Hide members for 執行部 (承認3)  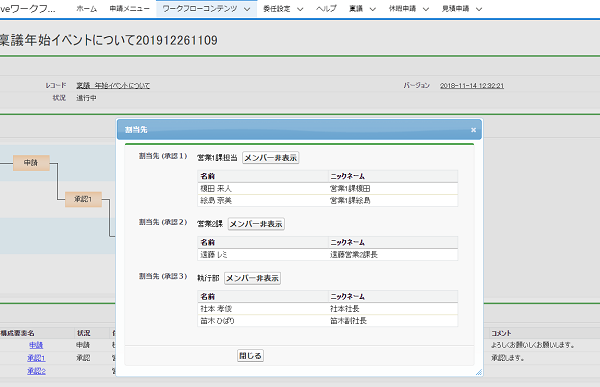252,278
